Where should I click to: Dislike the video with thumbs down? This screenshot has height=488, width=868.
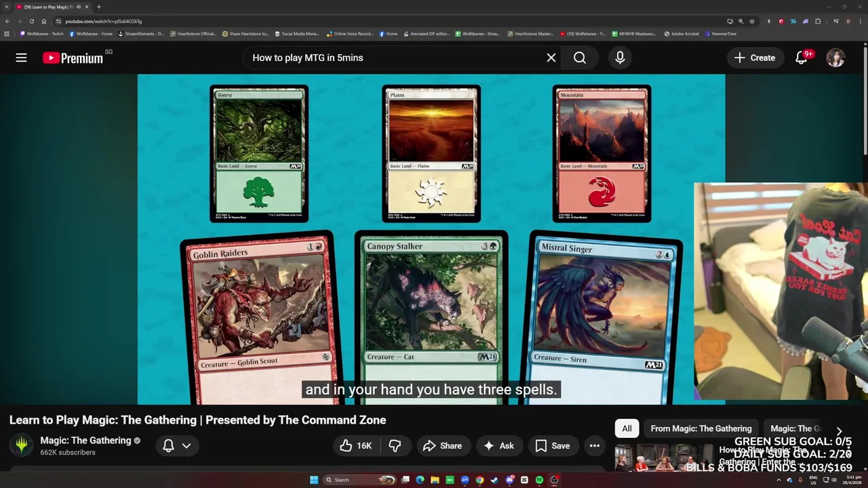coord(395,445)
